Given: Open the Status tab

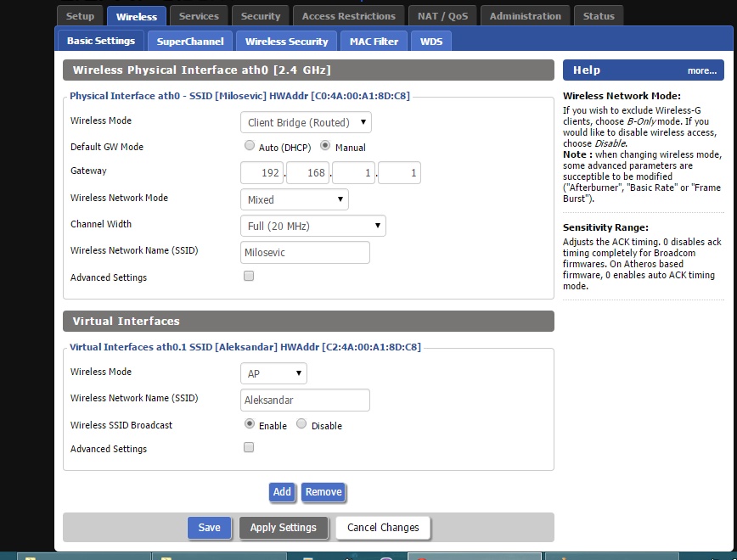Looking at the screenshot, I should pyautogui.click(x=599, y=16).
